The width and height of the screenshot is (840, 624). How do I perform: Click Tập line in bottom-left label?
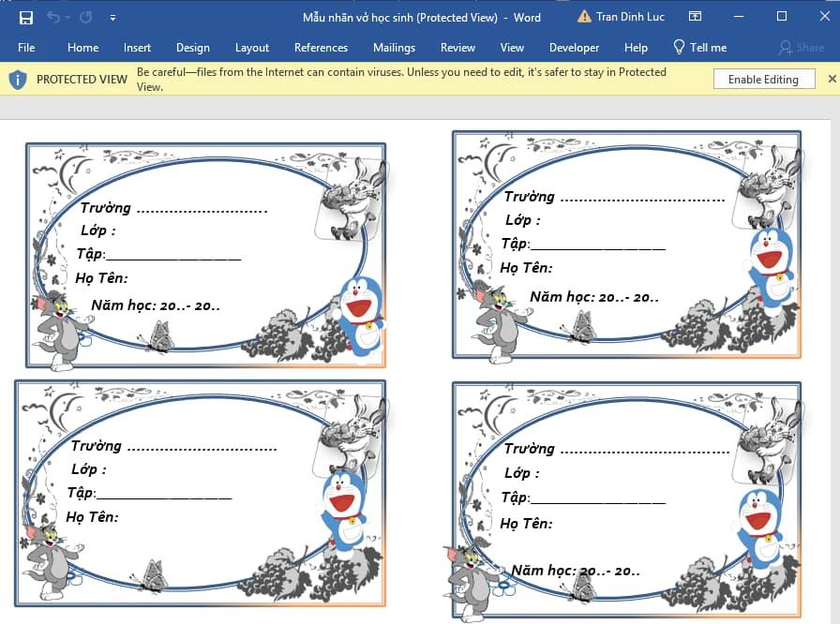[x=149, y=493]
